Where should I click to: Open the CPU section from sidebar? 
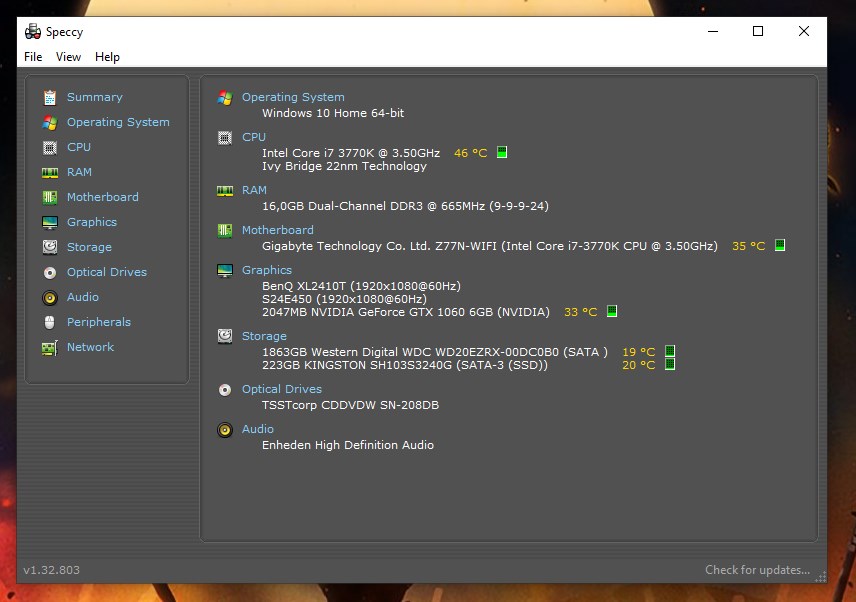coord(79,147)
